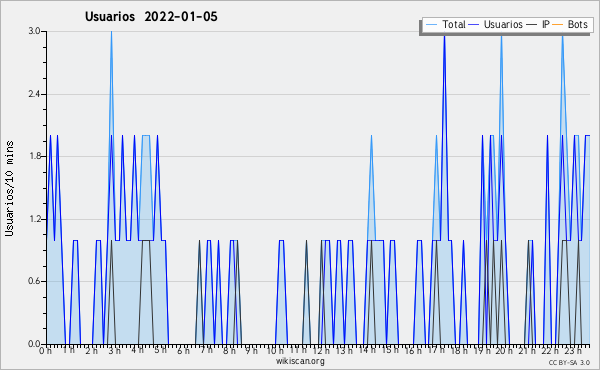The image size is (600, 370).
Task: Click the 'Usuarios' legend label
Action: click(x=503, y=24)
